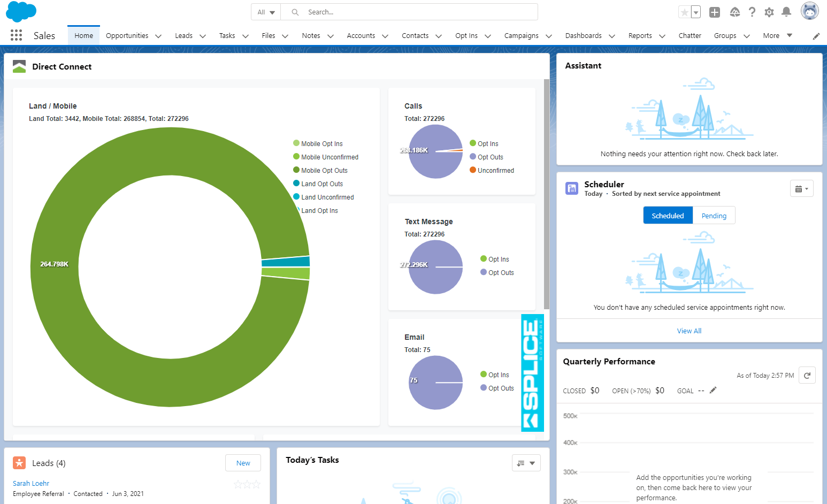827x504 pixels.
Task: Open the App Launcher grid icon
Action: pos(16,35)
